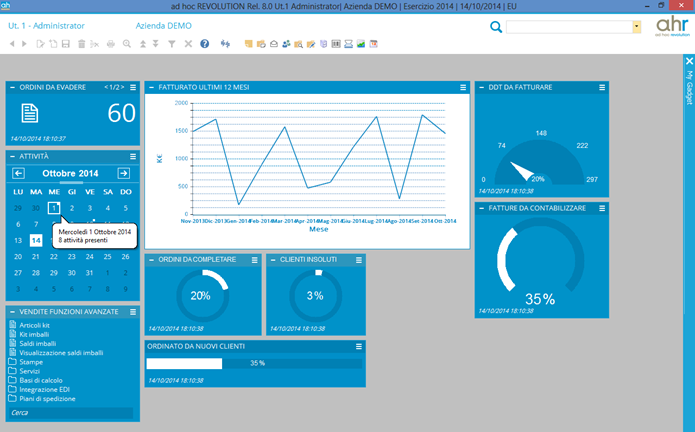Expand the Integrazione EDI folder
This screenshot has height=432, width=695.
point(44,389)
